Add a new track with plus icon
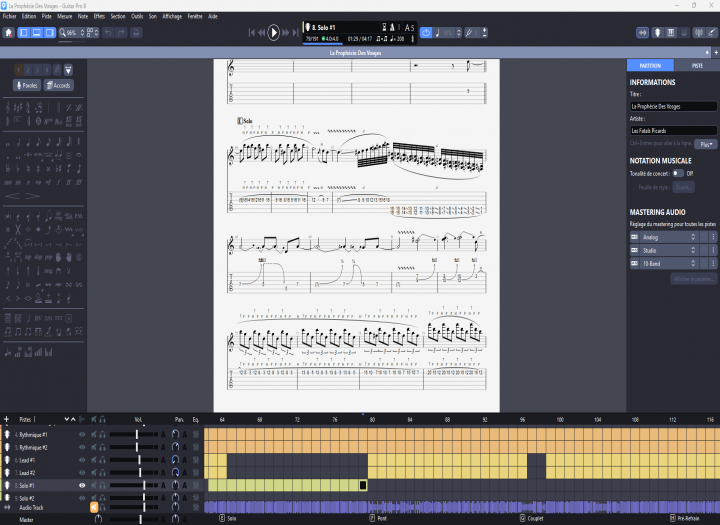This screenshot has height=525, width=720. [6, 420]
